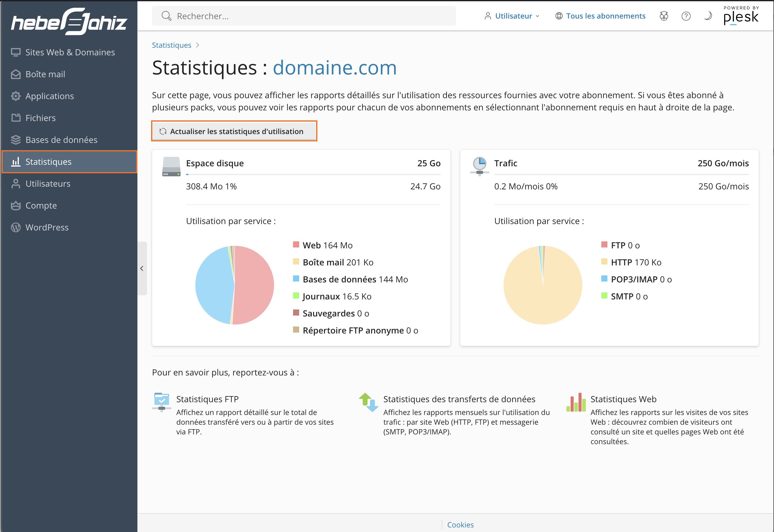
Task: Click the '308.4 Mo 1%' disk usage value
Action: point(211,186)
